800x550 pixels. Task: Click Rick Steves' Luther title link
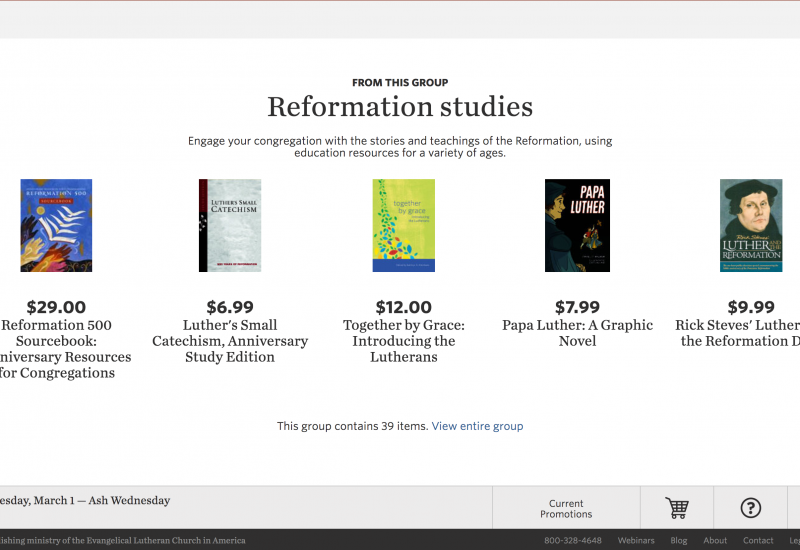(x=737, y=333)
